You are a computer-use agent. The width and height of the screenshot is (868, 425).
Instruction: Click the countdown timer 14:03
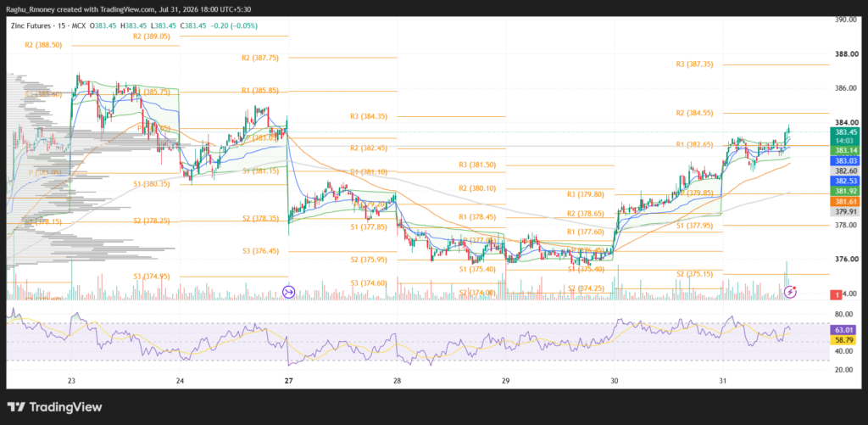pos(847,141)
